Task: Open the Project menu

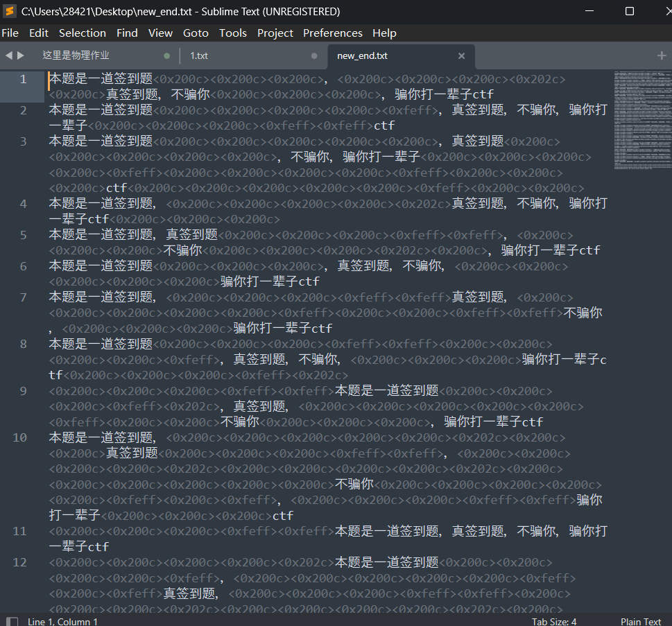Action: [275, 33]
